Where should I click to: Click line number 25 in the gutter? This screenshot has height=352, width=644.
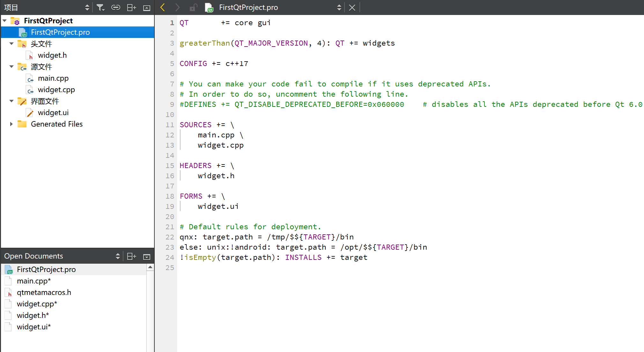170,268
